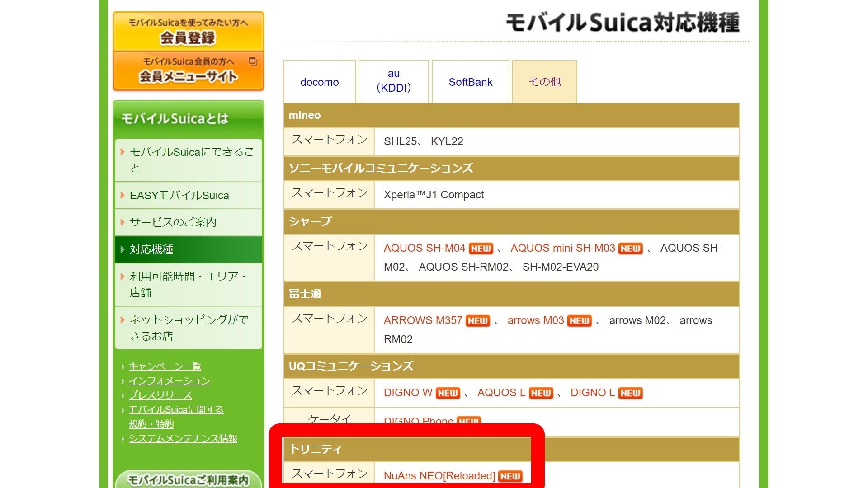Select the その他 tab
The height and width of the screenshot is (488, 868).
pyautogui.click(x=544, y=82)
